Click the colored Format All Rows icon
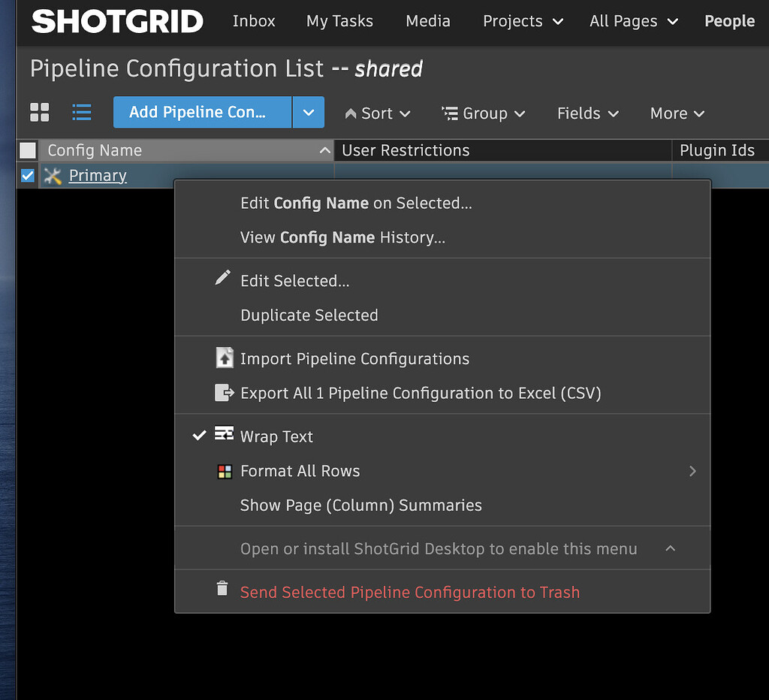 click(x=222, y=471)
